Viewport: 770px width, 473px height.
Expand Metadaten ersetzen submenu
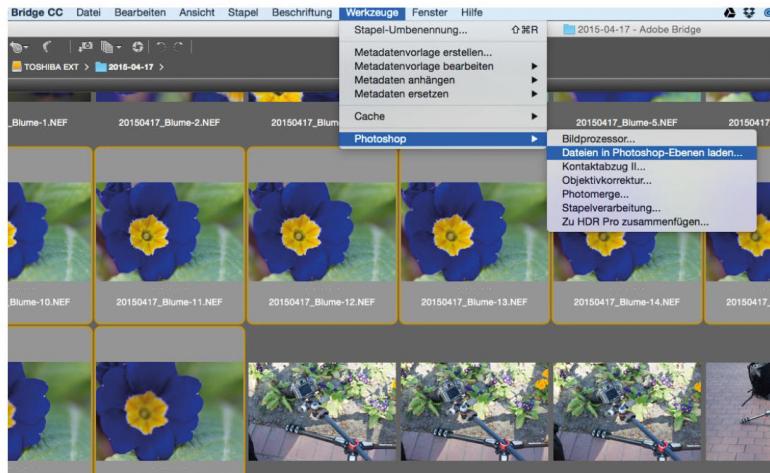pos(443,93)
